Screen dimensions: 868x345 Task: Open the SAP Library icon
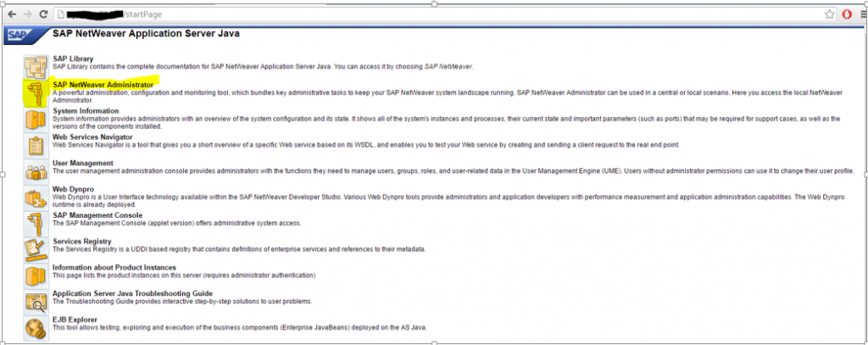36,67
